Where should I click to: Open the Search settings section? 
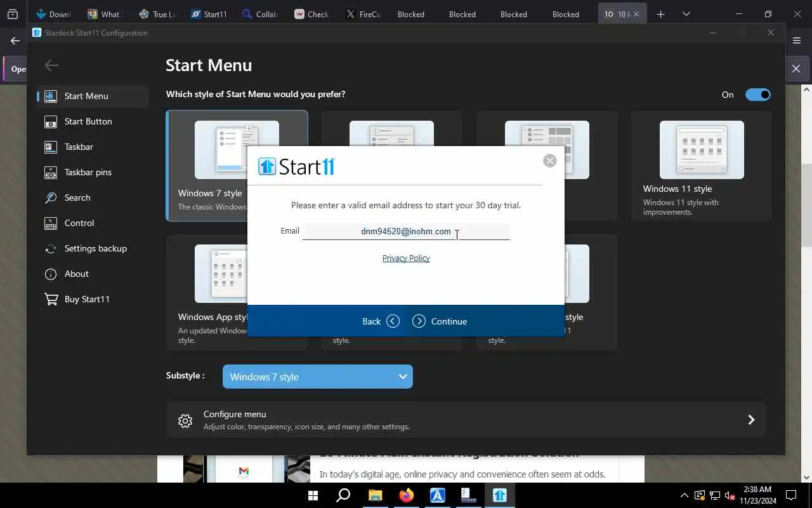93,197
